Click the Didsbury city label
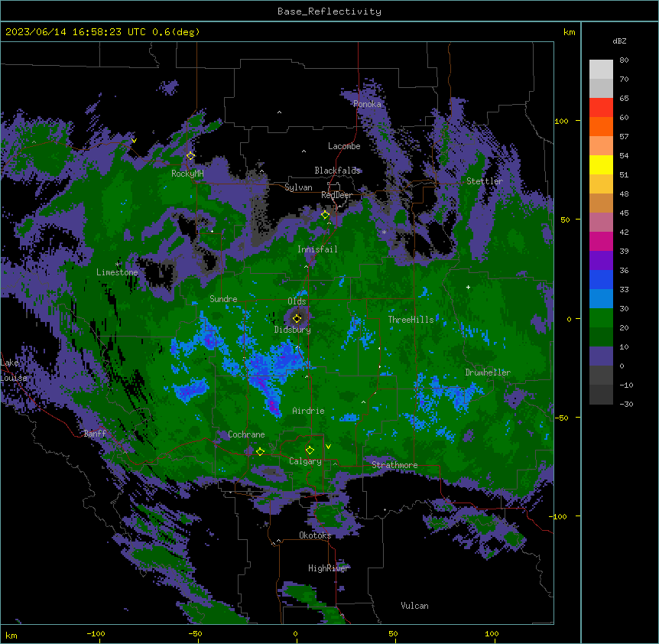 293,330
